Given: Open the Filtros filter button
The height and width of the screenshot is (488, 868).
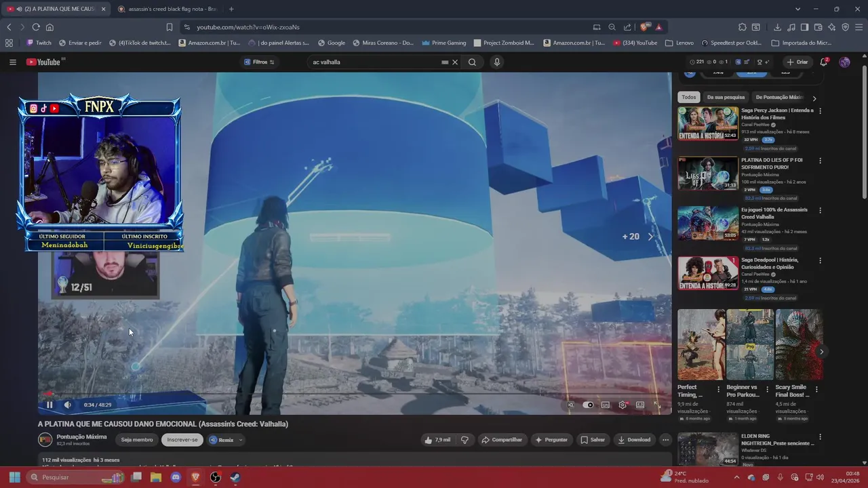Looking at the screenshot, I should (259, 62).
